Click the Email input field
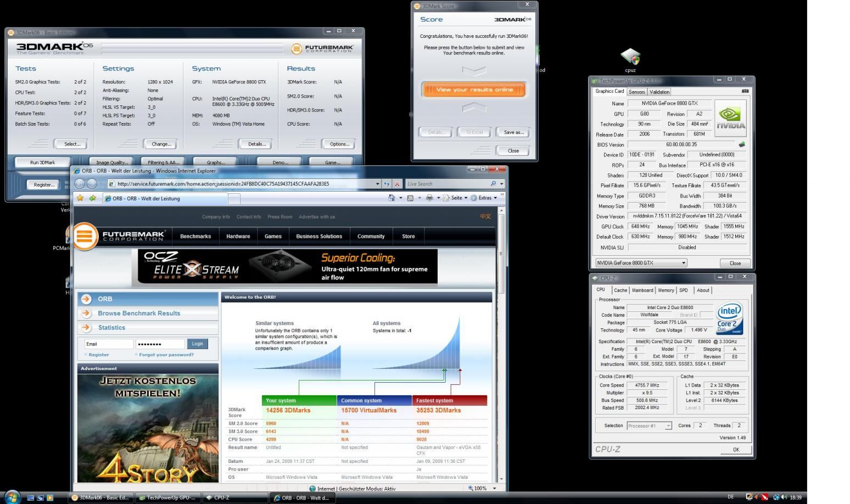 point(109,344)
